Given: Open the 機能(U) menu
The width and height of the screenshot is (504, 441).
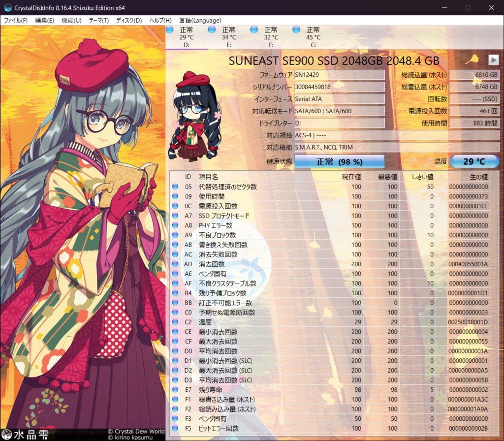Looking at the screenshot, I should tap(71, 20).
